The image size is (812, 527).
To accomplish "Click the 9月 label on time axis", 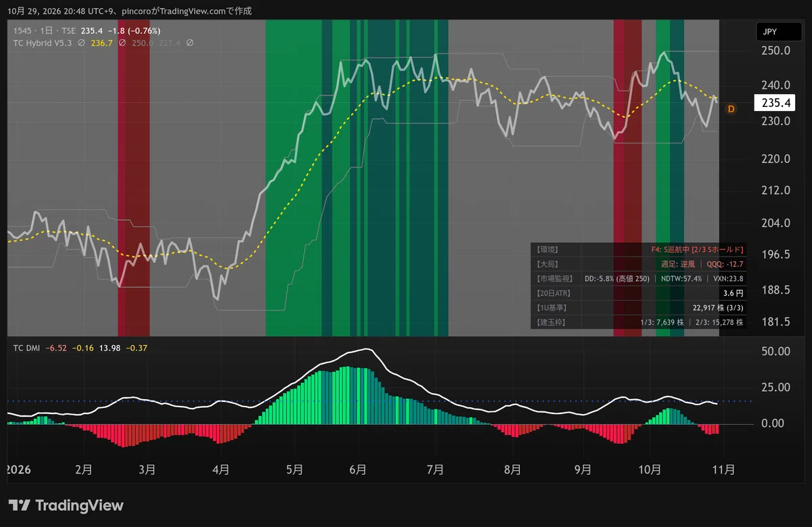I will [583, 469].
